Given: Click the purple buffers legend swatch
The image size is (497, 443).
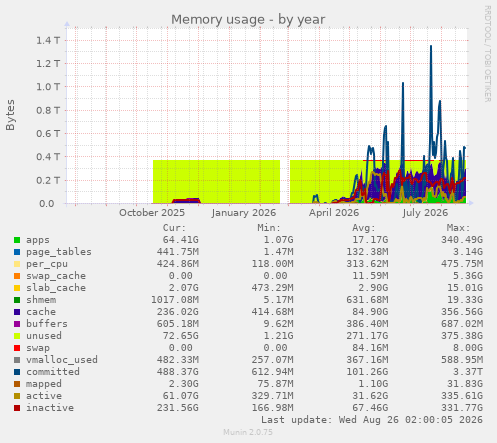Looking at the screenshot, I should point(17,324).
